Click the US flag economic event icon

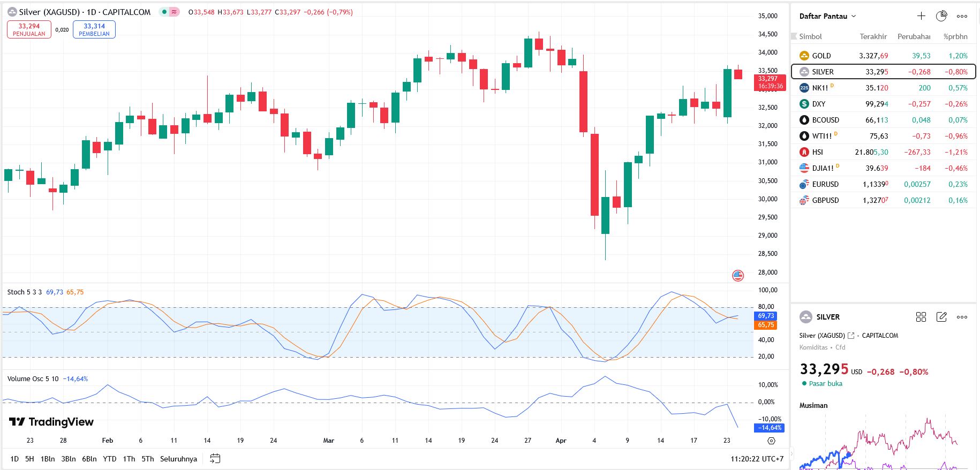tap(738, 276)
